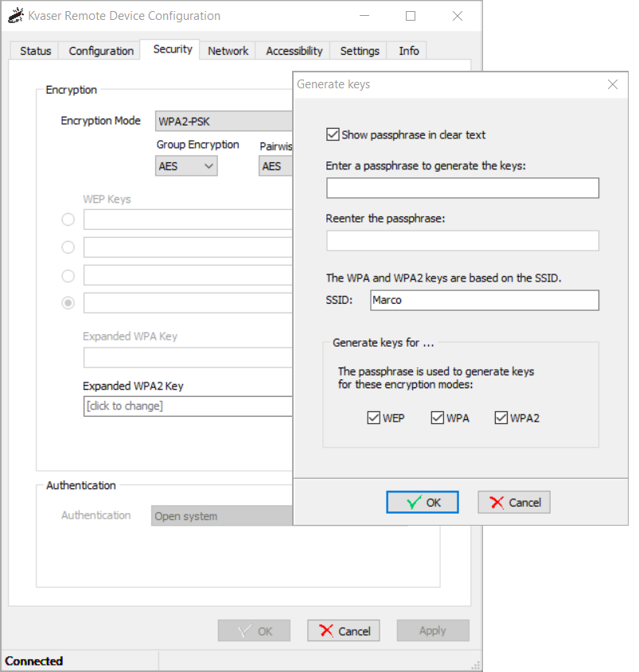Select the first WEP key radio button
The image size is (639, 672).
(68, 219)
